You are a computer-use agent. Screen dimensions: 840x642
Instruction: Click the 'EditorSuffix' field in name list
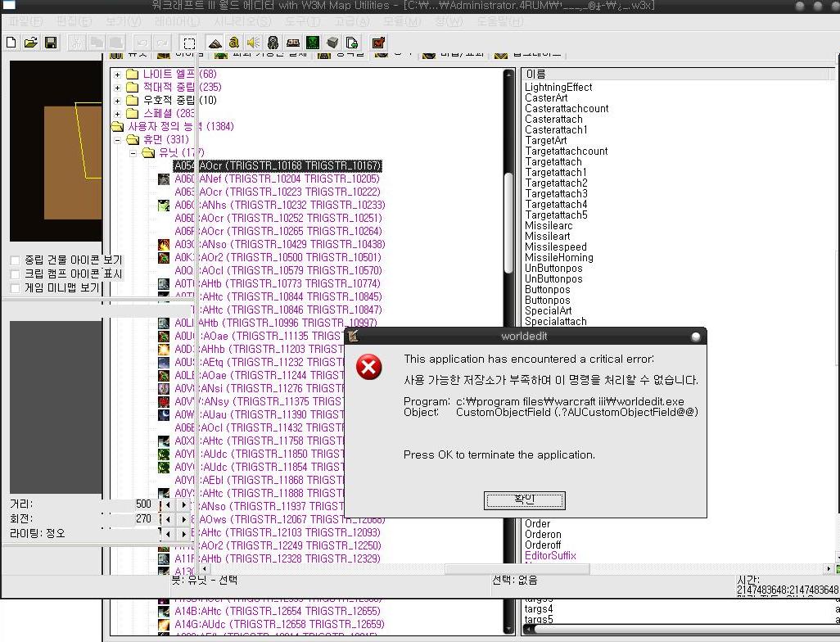[x=551, y=556]
